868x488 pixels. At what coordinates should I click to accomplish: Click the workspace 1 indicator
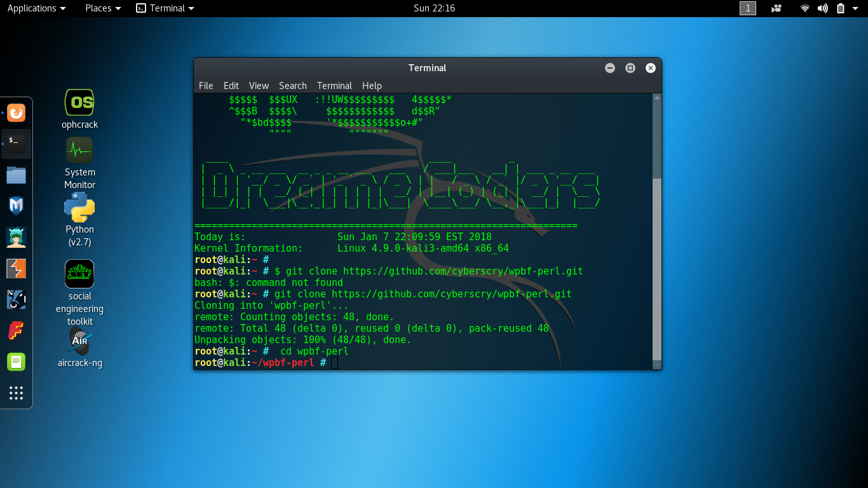coord(748,8)
